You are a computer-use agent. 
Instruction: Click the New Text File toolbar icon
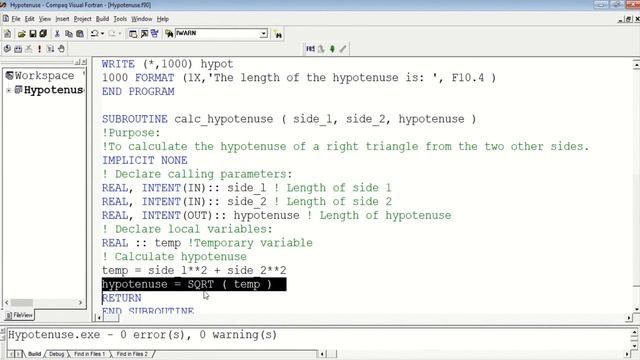(7, 34)
